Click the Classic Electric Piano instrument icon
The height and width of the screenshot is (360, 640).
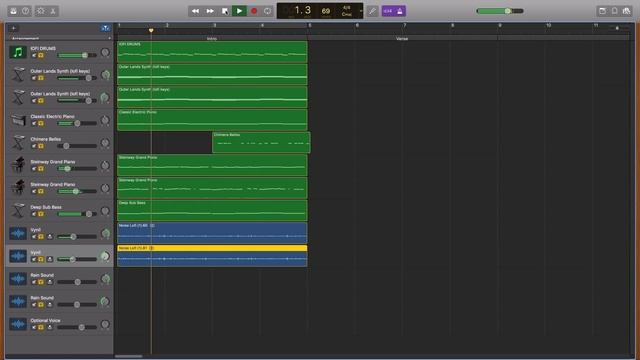tap(18, 120)
